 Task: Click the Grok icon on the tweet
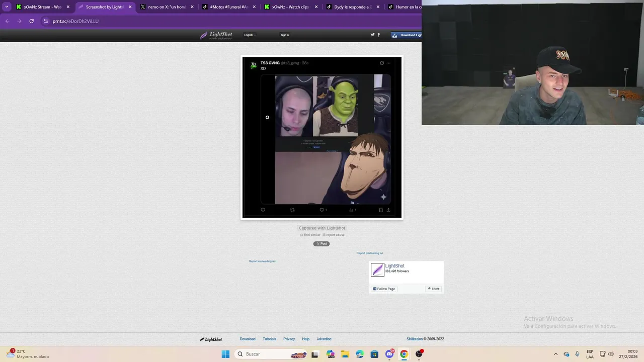(381, 63)
